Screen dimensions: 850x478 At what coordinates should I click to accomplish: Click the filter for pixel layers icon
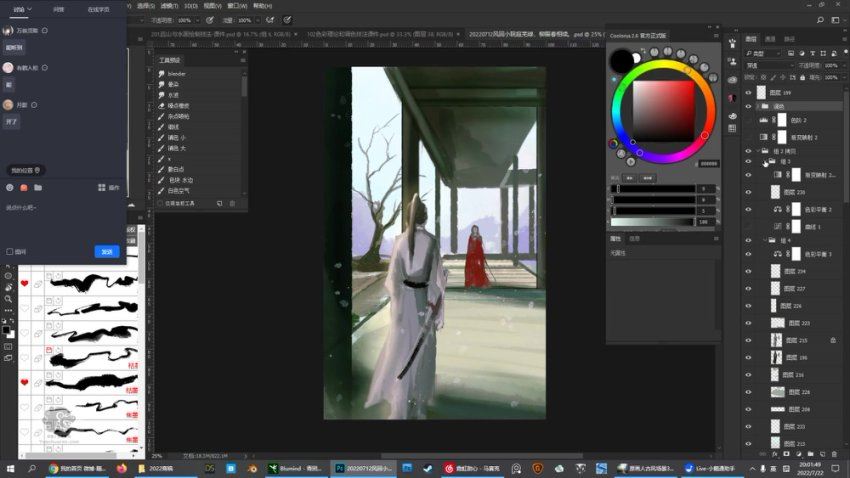coord(791,53)
